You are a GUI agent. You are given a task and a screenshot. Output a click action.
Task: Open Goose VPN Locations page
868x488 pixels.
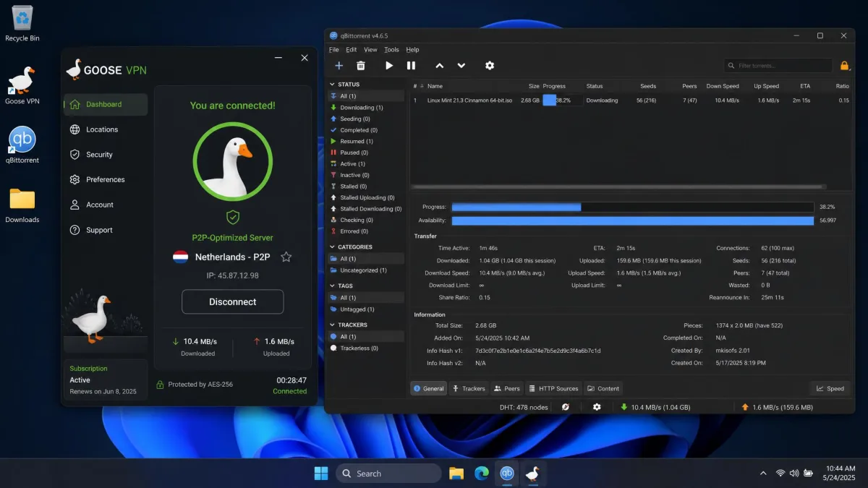pos(106,129)
